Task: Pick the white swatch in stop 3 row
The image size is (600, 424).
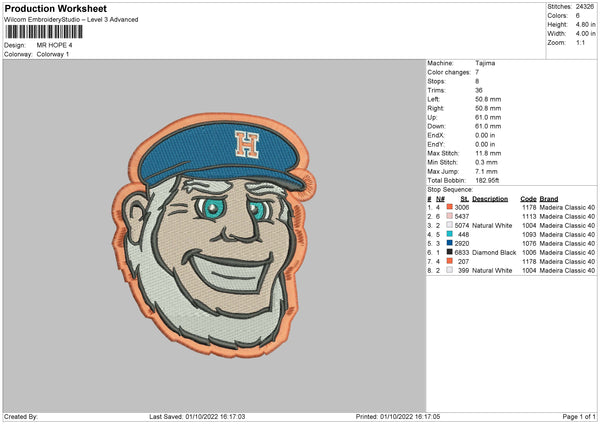Action: [451, 225]
